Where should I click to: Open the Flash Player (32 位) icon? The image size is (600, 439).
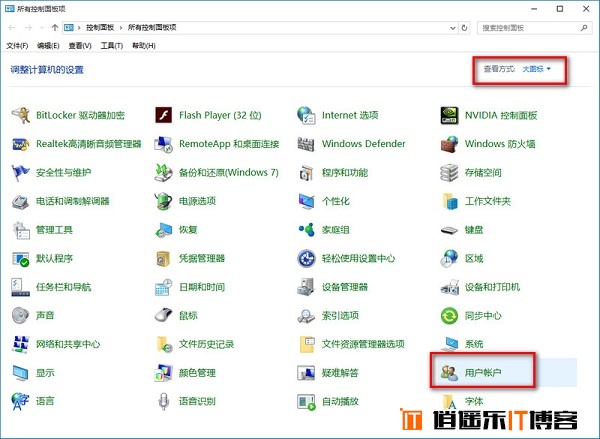click(163, 115)
